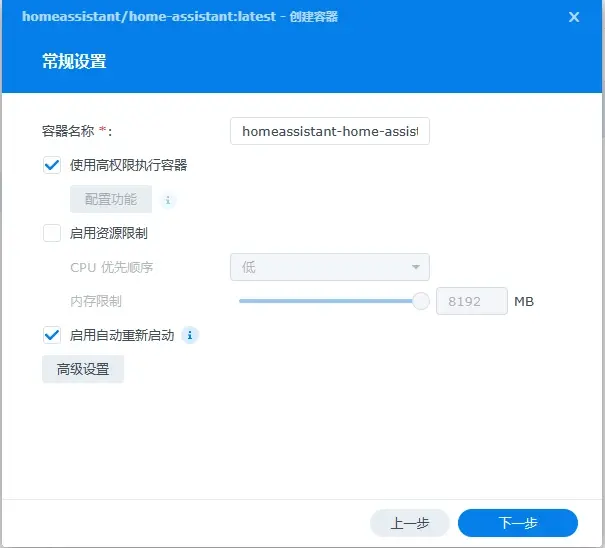Open 高级设置 advanced settings
This screenshot has height=548, width=605.
(x=83, y=369)
